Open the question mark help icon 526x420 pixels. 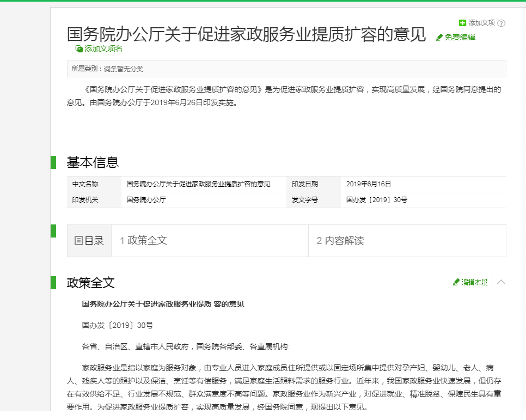tap(501, 23)
